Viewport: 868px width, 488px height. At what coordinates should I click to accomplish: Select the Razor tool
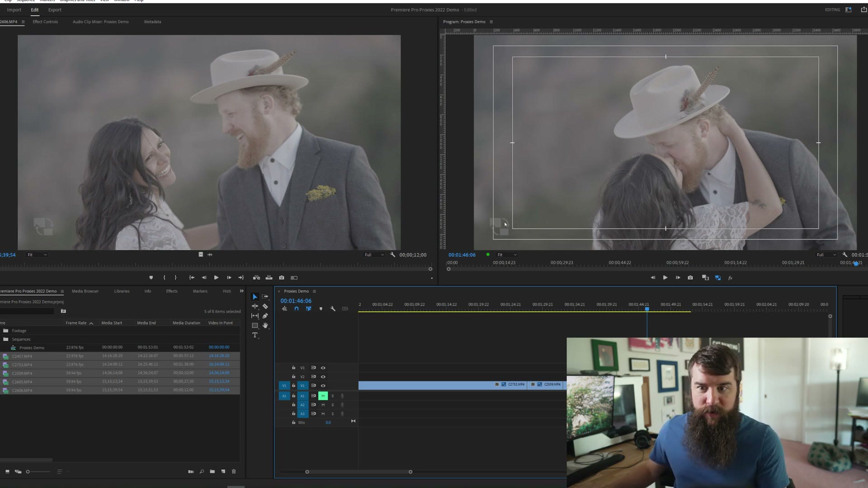coord(265,306)
